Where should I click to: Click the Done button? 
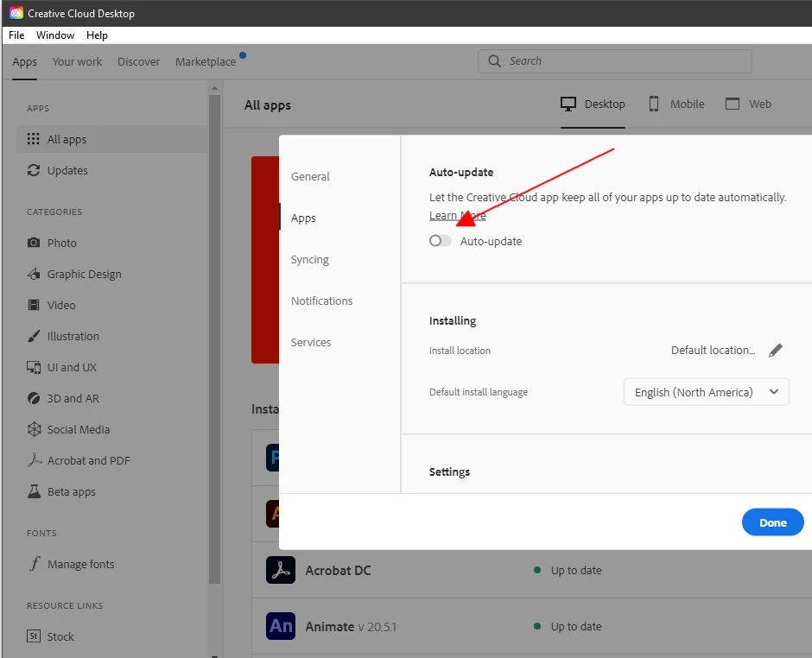click(772, 522)
